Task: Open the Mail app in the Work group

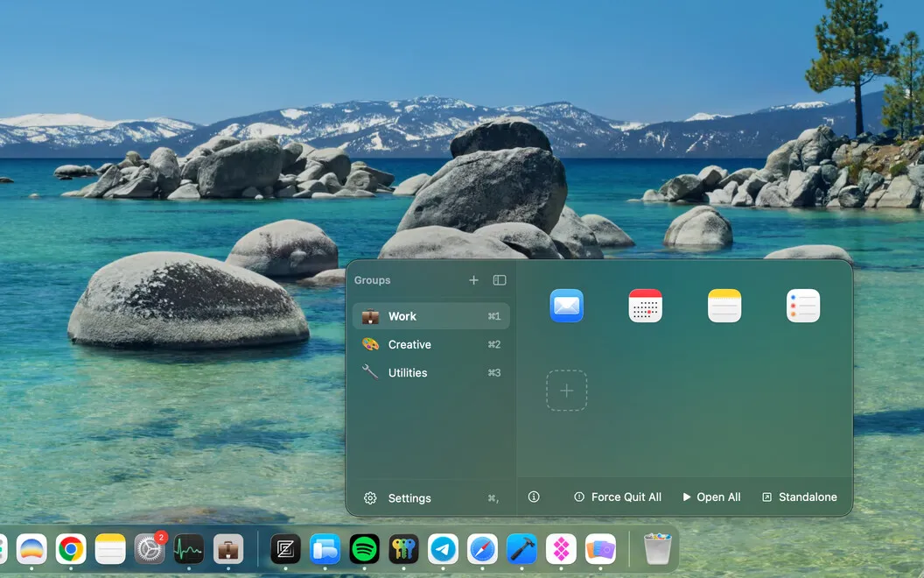Action: pos(566,306)
